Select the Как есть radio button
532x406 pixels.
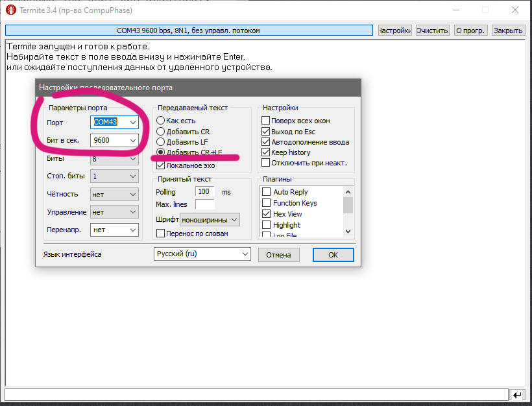coord(160,121)
